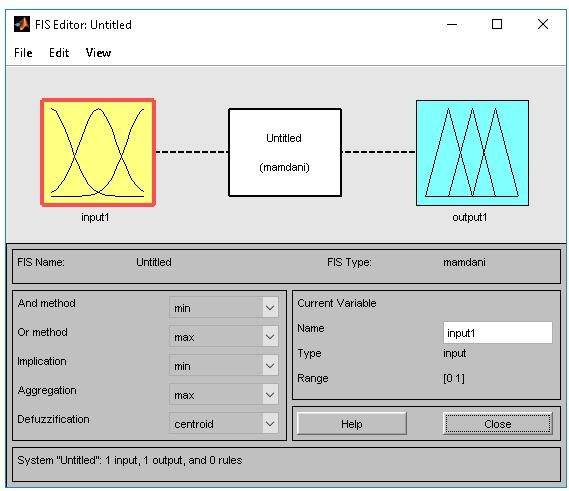Click the MATLAB logo in title bar
The height and width of the screenshot is (491, 569).
point(22,24)
